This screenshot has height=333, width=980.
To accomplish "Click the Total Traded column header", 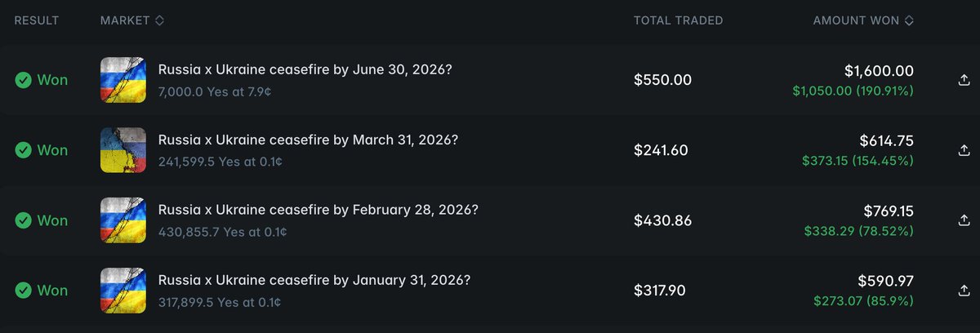I will [x=678, y=20].
